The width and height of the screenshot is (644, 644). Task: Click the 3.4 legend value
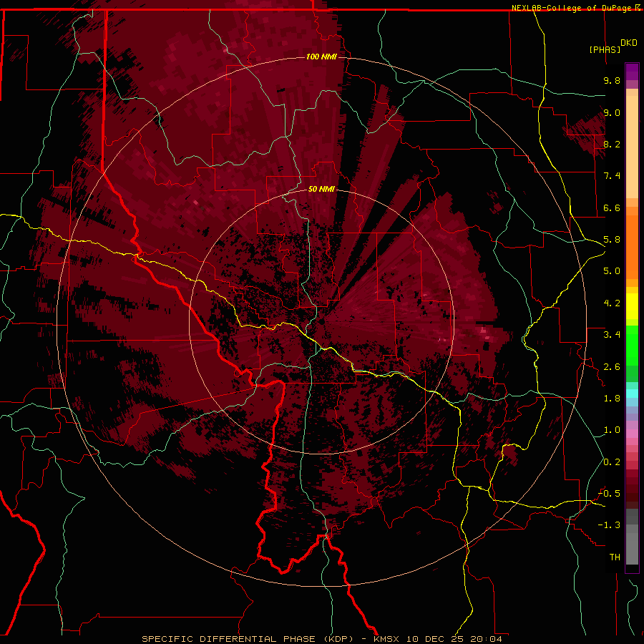click(x=612, y=335)
